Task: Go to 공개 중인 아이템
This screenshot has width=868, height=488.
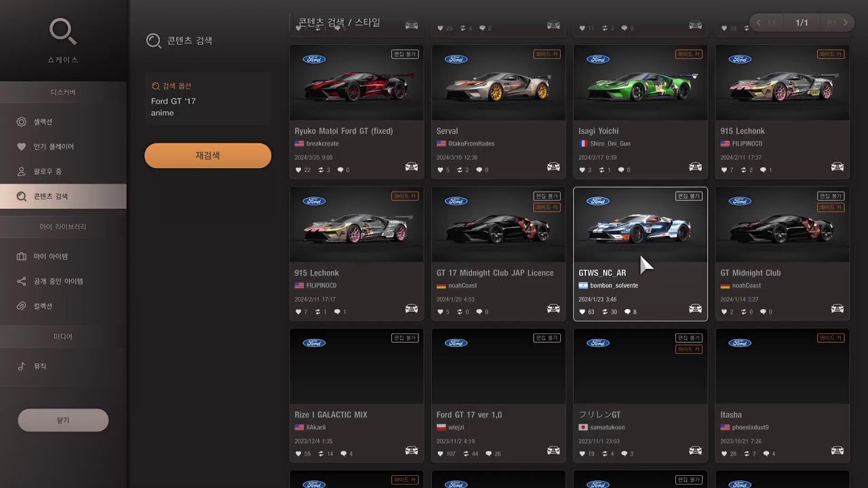Action: 63,281
